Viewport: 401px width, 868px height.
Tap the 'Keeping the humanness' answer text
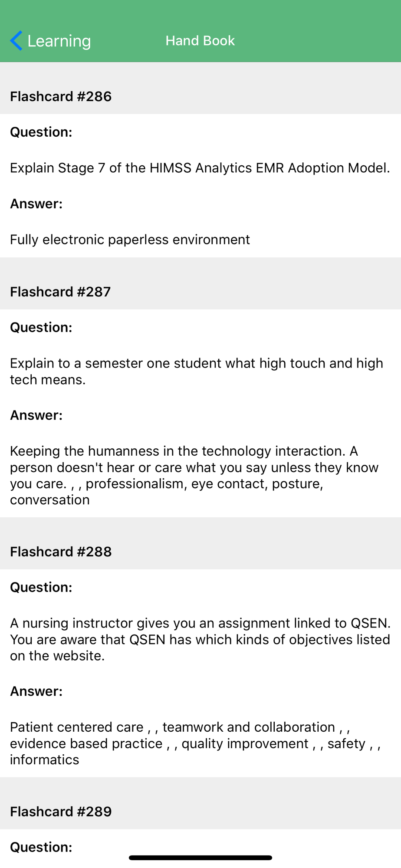click(194, 475)
